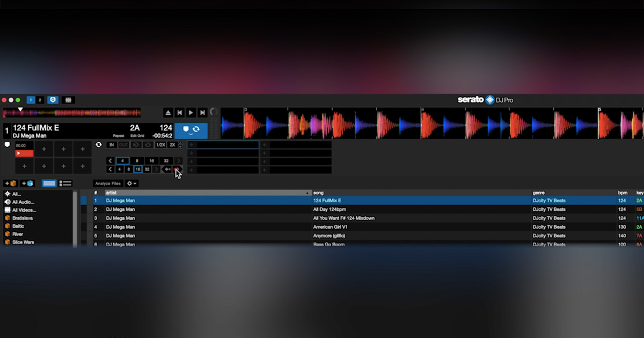Select autoloop size 8 beats
Image resolution: width=644 pixels, height=338 pixels.
[x=137, y=160]
